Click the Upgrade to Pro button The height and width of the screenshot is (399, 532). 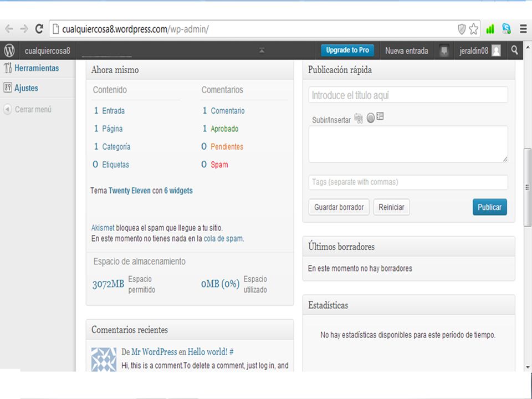(x=347, y=50)
